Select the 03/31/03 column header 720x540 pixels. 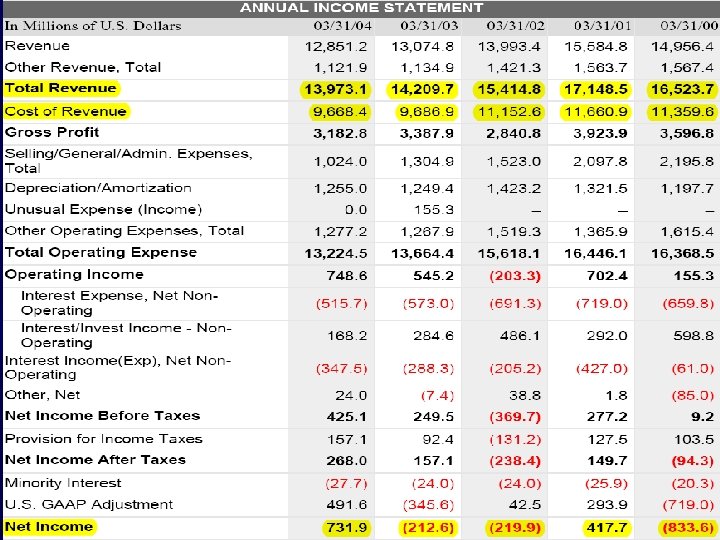(x=429, y=26)
